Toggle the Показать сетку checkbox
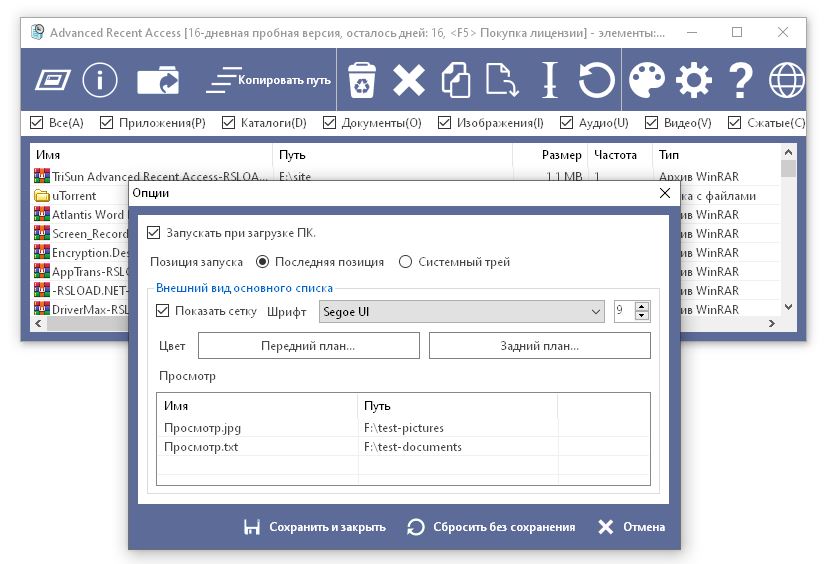The width and height of the screenshot is (827, 564). click(x=162, y=311)
